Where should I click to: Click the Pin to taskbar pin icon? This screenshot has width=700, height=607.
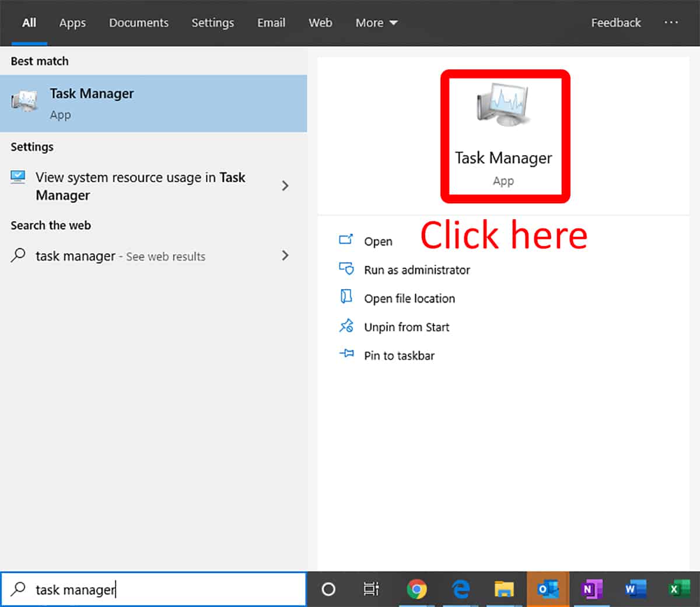(x=346, y=353)
